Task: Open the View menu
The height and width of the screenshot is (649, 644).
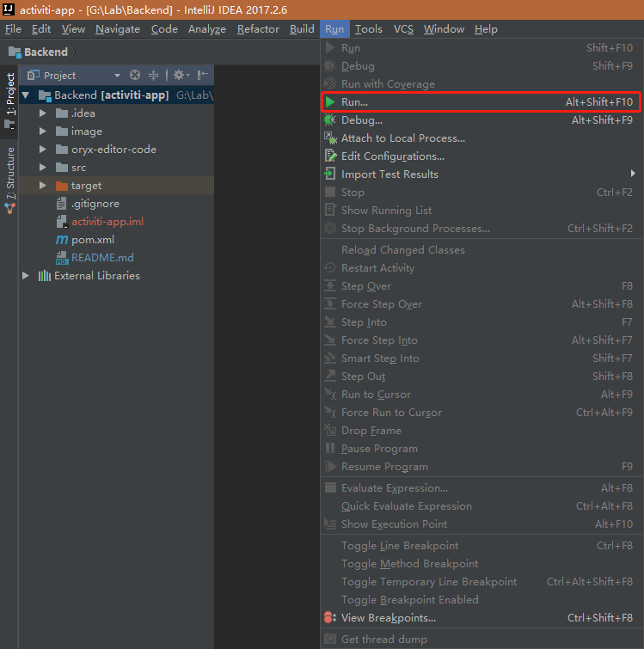Action: (73, 29)
